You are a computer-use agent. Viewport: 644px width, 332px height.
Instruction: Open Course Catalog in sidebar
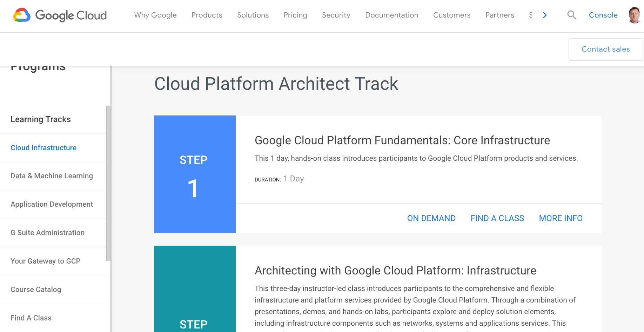point(36,290)
